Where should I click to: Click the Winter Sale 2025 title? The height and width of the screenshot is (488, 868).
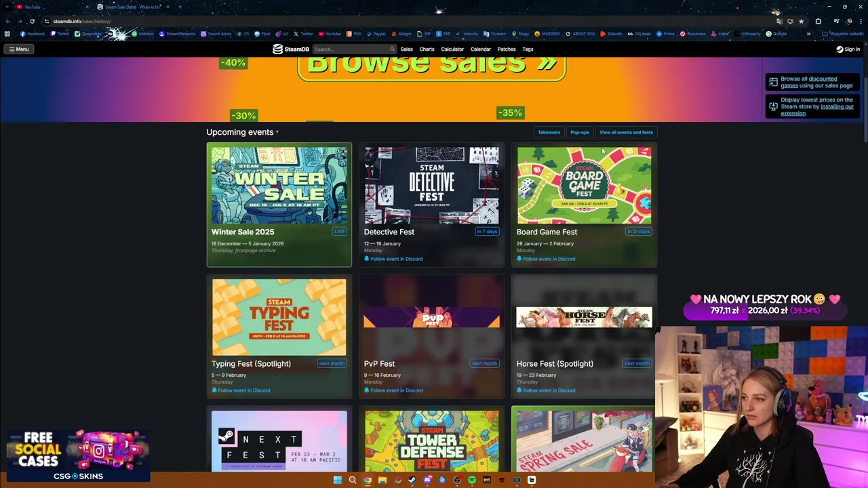point(243,232)
